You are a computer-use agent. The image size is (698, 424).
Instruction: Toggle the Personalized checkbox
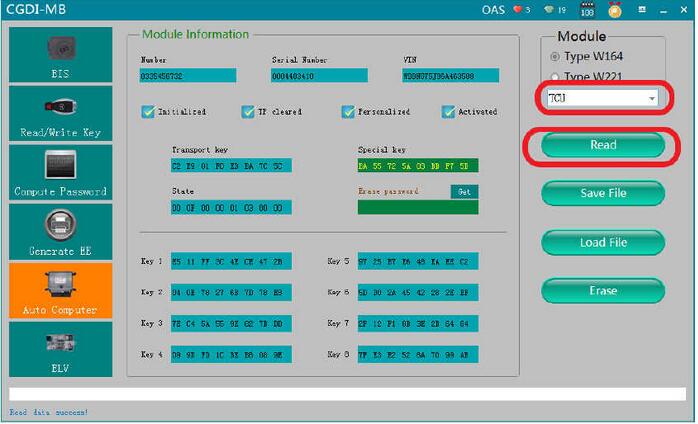[x=348, y=111]
